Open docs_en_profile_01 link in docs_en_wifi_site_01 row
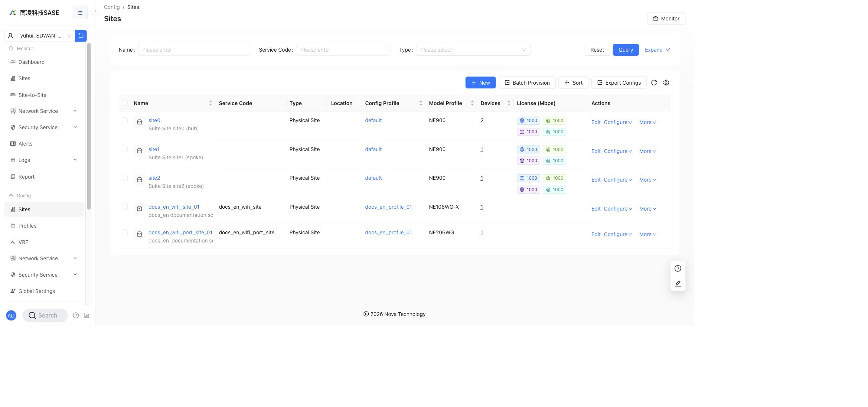The width and height of the screenshot is (868, 407). coord(388,207)
